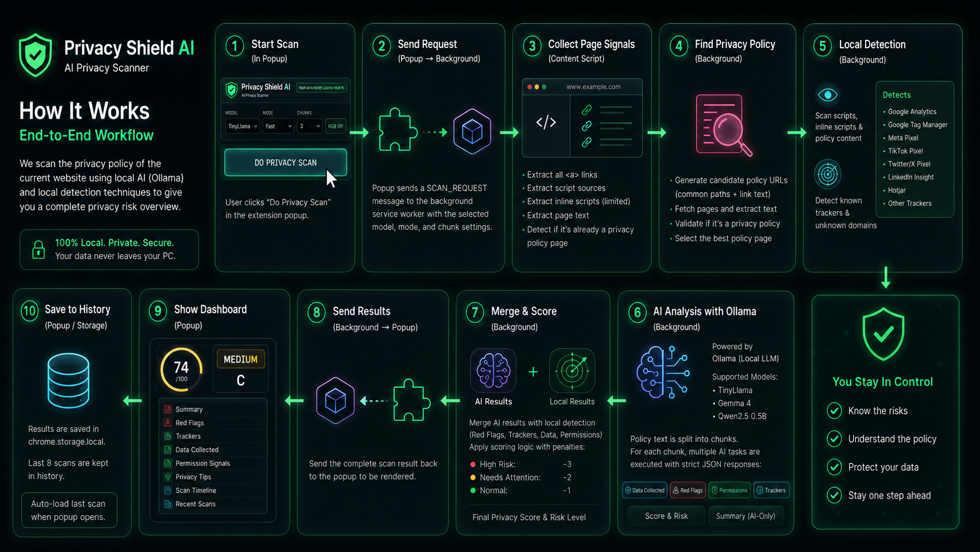Click the Your Data Never Leaves Your PC badge
The width and height of the screenshot is (980, 552).
(x=322, y=88)
